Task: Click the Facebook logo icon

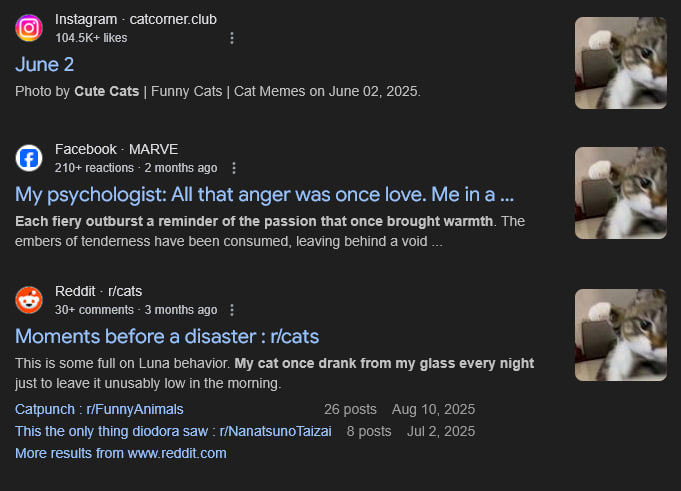Action: [x=29, y=158]
